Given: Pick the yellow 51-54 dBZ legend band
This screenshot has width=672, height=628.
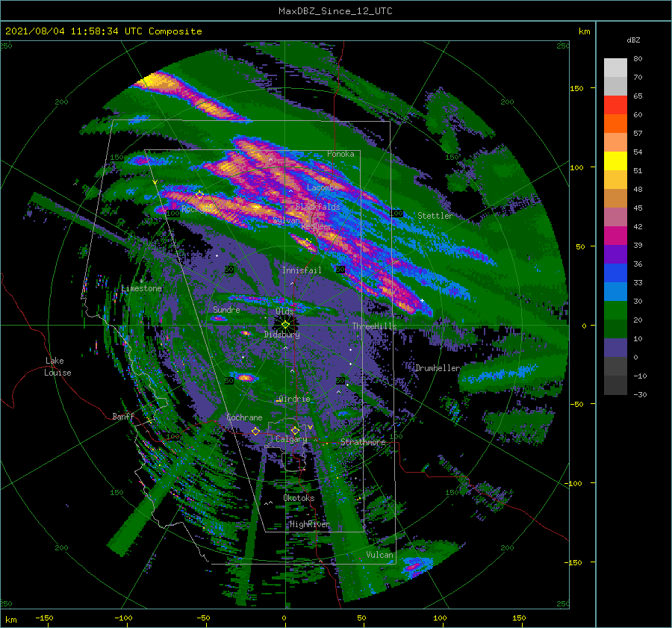Looking at the screenshot, I should point(615,161).
